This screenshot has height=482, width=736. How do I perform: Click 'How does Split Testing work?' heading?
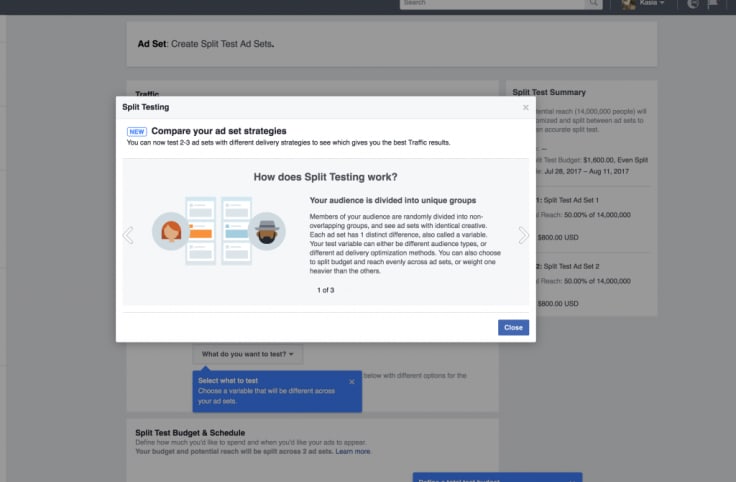(x=325, y=177)
